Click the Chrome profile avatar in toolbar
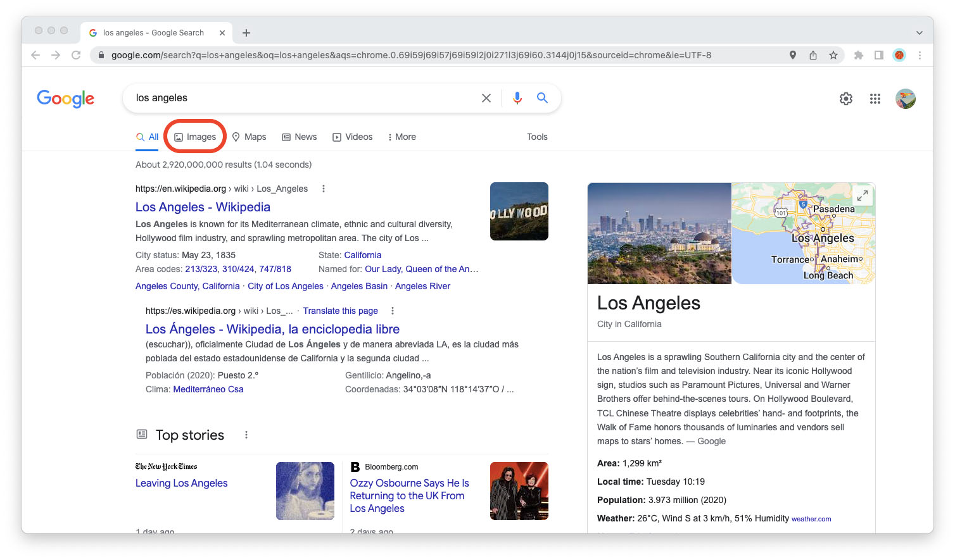 pos(899,55)
